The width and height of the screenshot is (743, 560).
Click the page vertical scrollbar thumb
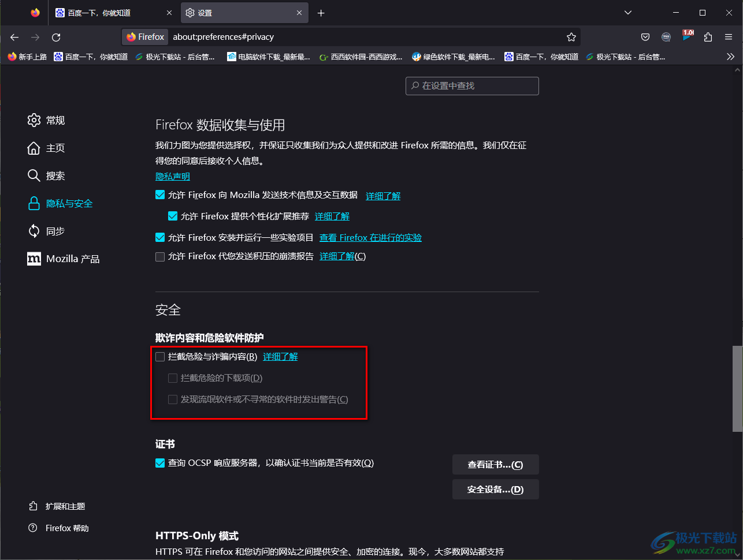(737, 389)
